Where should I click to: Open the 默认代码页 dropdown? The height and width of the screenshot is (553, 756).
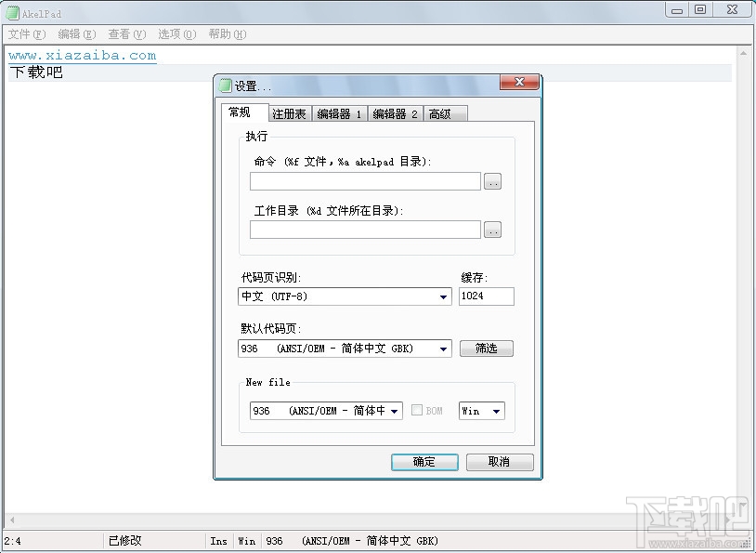click(x=444, y=349)
